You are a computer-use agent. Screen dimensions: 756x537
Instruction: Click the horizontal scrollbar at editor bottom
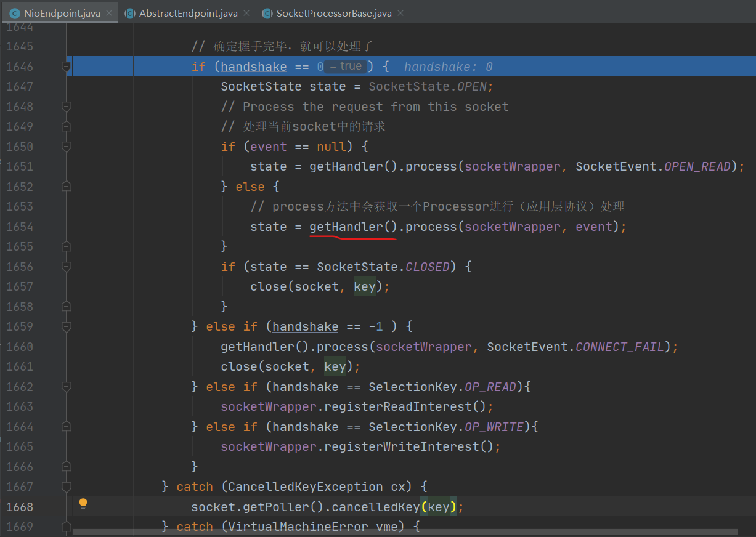(405, 531)
